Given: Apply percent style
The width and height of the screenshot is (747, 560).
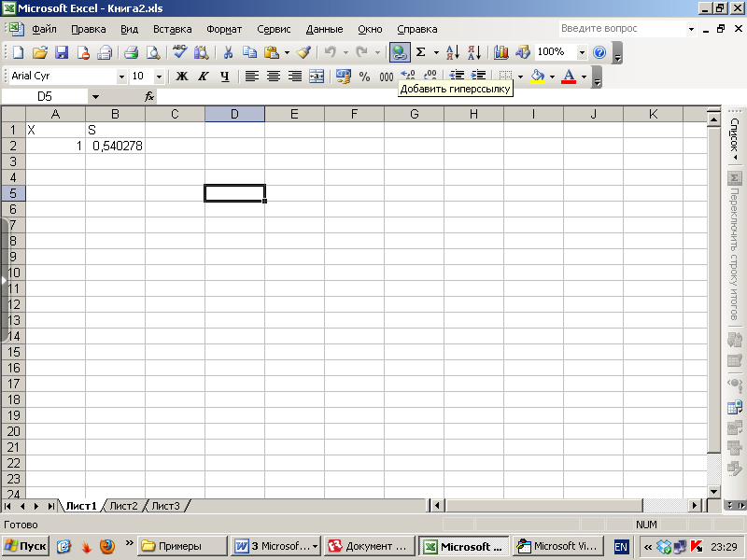Looking at the screenshot, I should point(365,76).
